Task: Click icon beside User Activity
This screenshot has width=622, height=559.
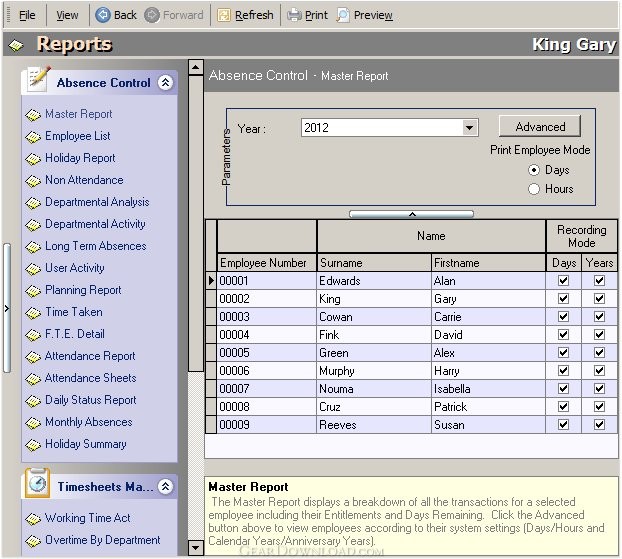Action: (33, 269)
